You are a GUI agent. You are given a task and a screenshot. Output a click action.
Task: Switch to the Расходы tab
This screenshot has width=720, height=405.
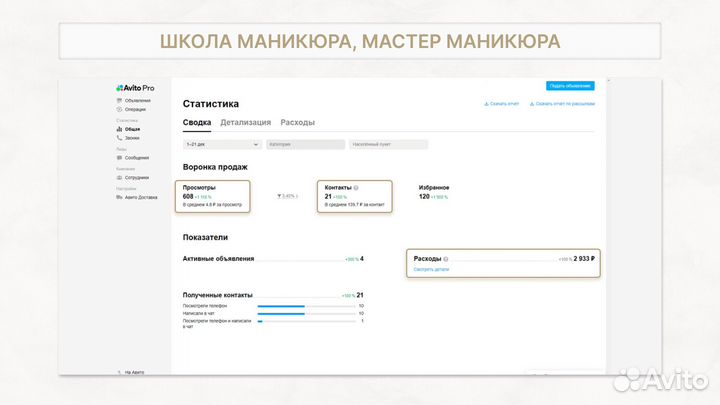pyautogui.click(x=298, y=123)
